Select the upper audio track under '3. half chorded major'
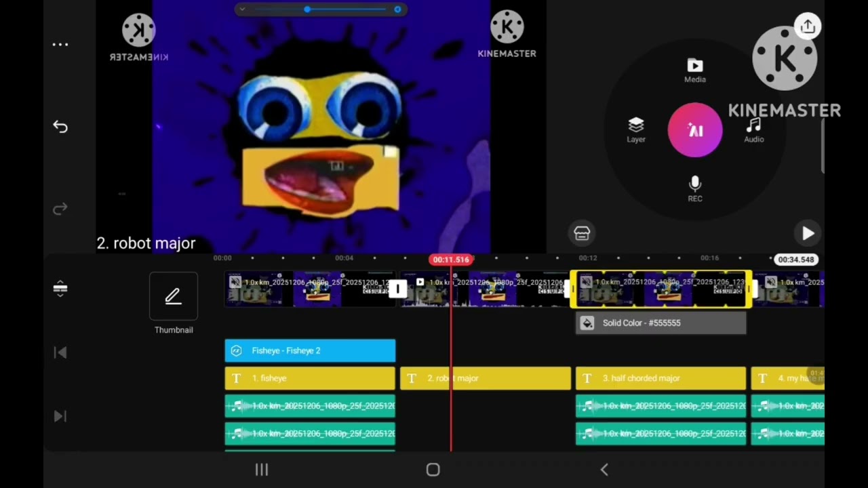 (x=661, y=406)
